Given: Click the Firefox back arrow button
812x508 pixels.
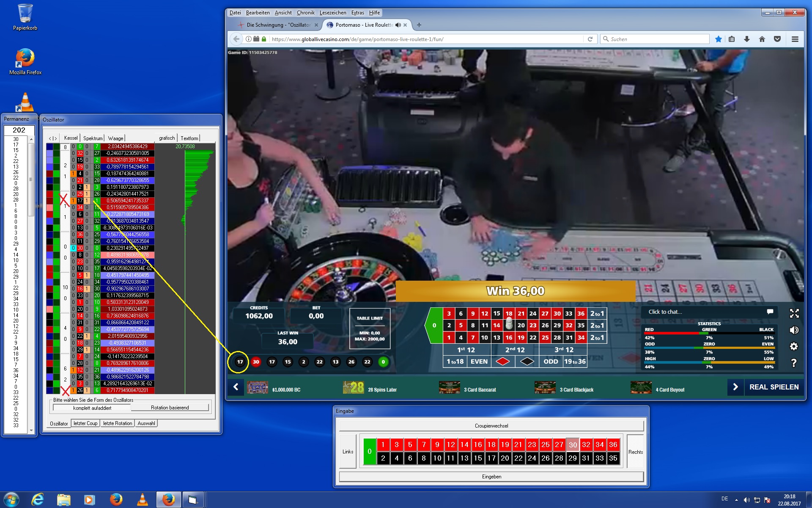Looking at the screenshot, I should [x=236, y=39].
